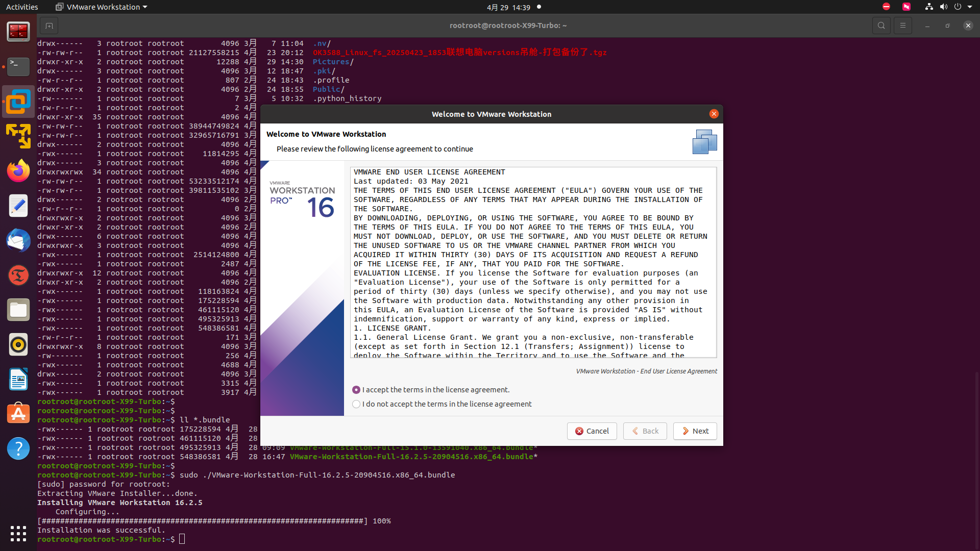Screen dimensions: 980x551
Task: Expand the VMware Workstation app menu
Action: [x=101, y=7]
